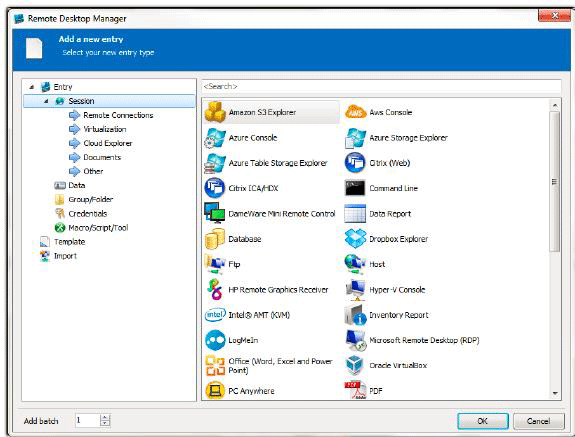Viewport: 575px width, 437px height.
Task: Click scrollbar up arrow in entry list
Action: click(x=555, y=106)
